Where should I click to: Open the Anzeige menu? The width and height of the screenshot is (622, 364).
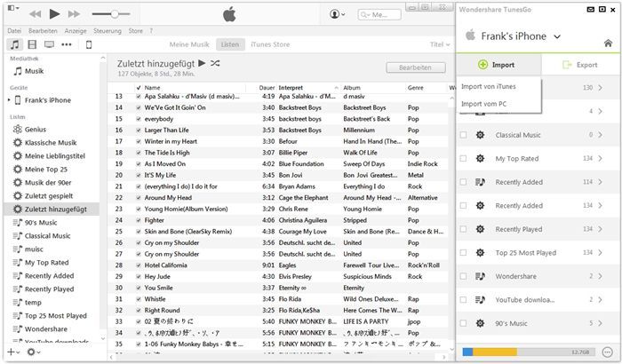coord(76,30)
